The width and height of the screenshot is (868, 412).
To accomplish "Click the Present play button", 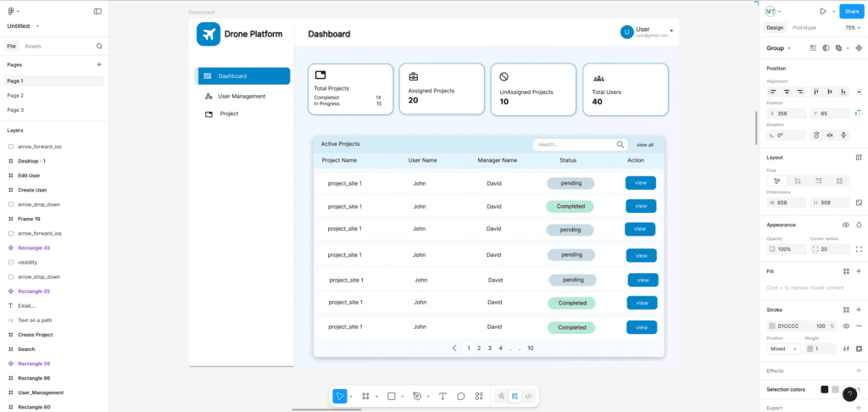I will click(x=823, y=11).
